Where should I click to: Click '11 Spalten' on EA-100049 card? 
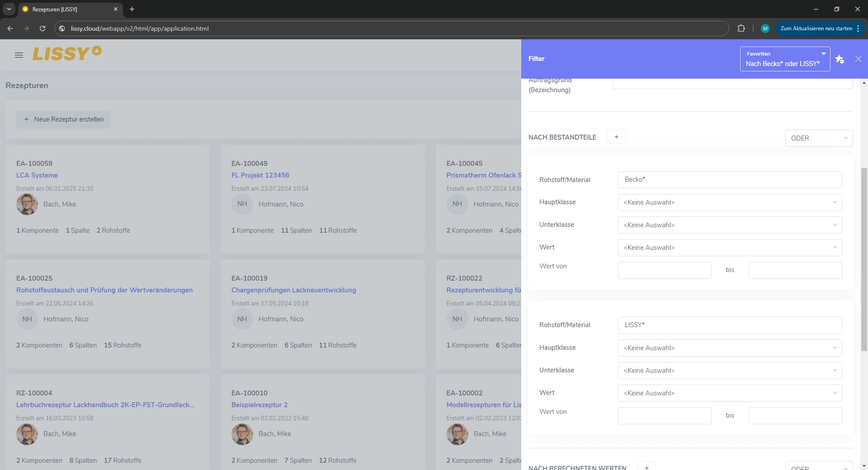(297, 230)
